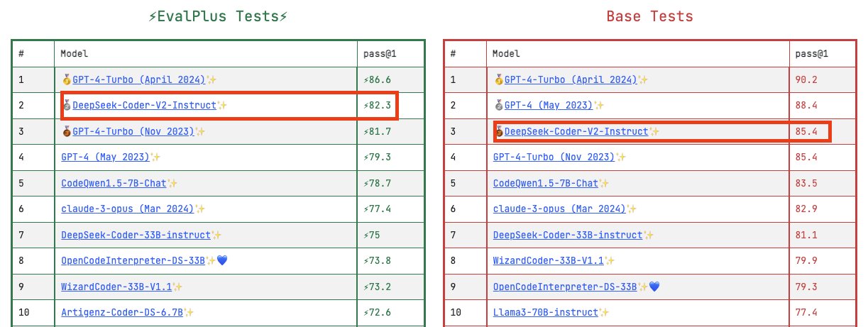
Task: Select the 73.2 score in EvalPlus table
Action: [x=377, y=287]
